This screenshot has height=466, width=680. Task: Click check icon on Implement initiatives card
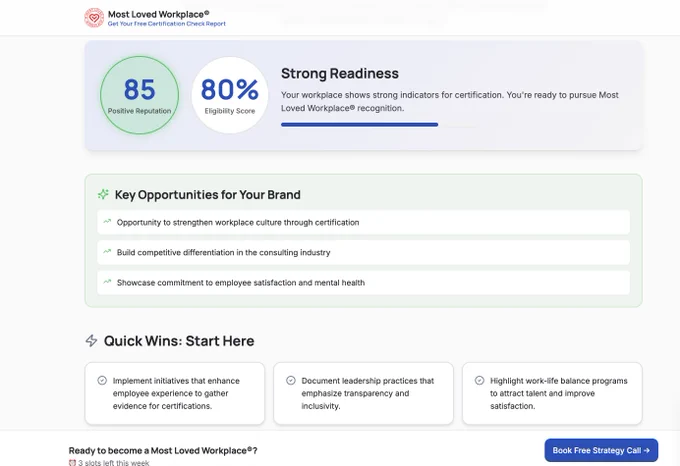[x=102, y=380]
